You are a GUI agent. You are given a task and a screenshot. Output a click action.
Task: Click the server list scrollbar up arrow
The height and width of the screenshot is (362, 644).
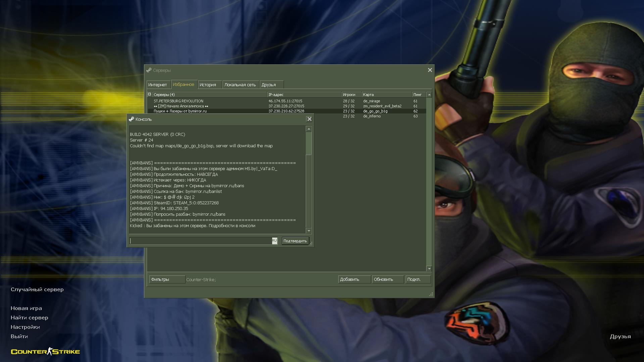(x=429, y=95)
